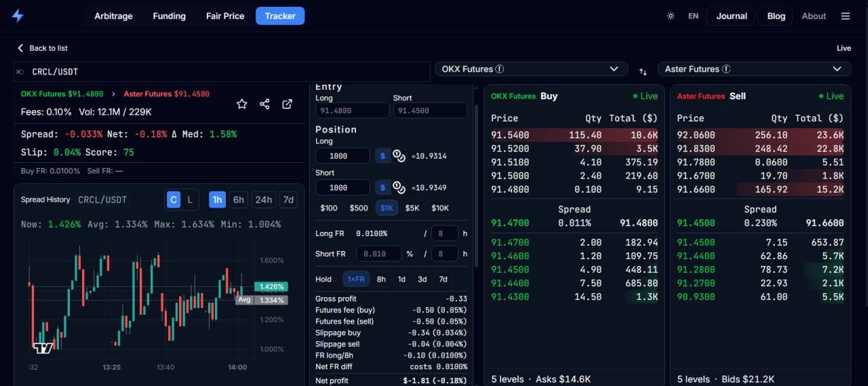Image resolution: width=868 pixels, height=386 pixels.
Task: Set position size to $100
Action: pos(329,208)
